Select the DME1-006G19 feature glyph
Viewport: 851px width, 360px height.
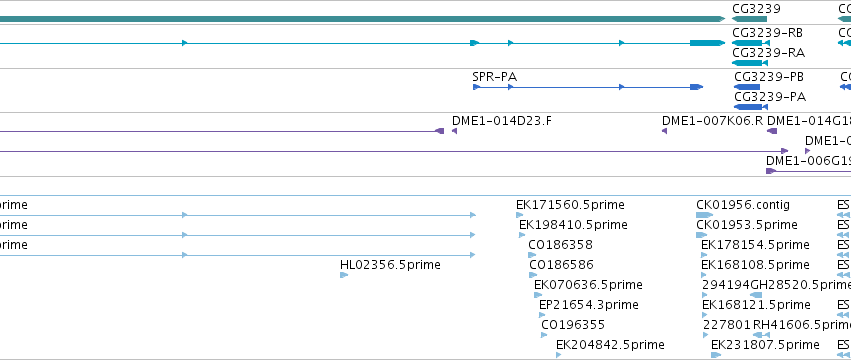pyautogui.click(x=809, y=171)
